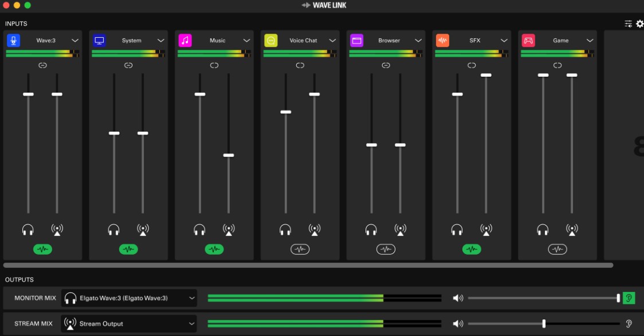Screen dimensions: 644x336
Task: Mute Voice Chat stream broadcast output
Action: click(315, 230)
